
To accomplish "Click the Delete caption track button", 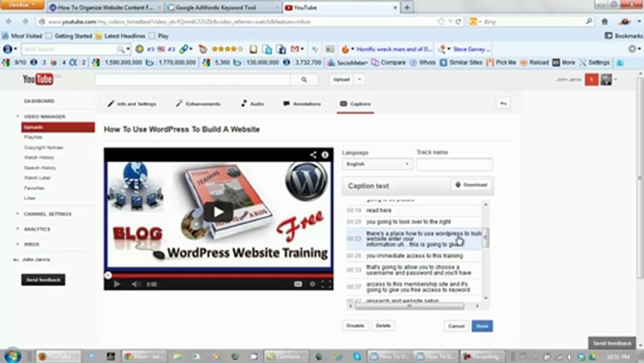I will pos(383,326).
